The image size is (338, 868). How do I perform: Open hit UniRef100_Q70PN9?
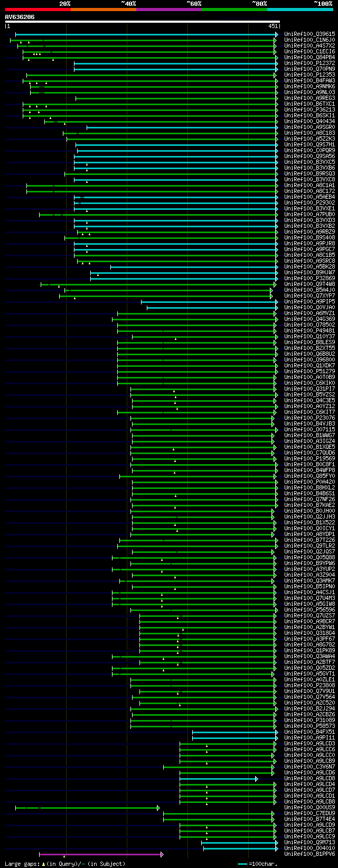coord(309,69)
